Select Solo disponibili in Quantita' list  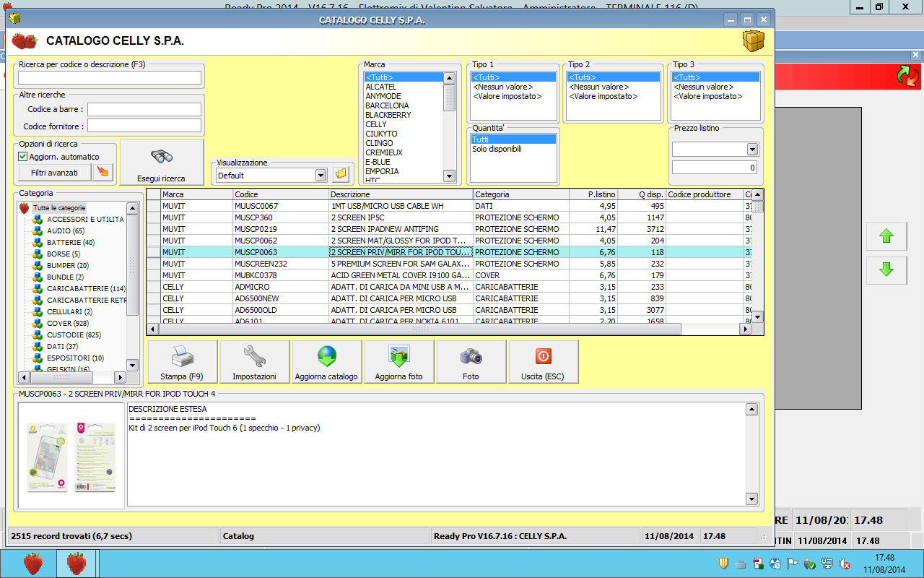pyautogui.click(x=497, y=150)
